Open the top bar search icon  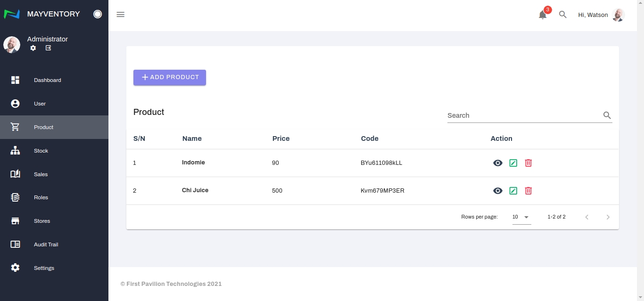[562, 15]
